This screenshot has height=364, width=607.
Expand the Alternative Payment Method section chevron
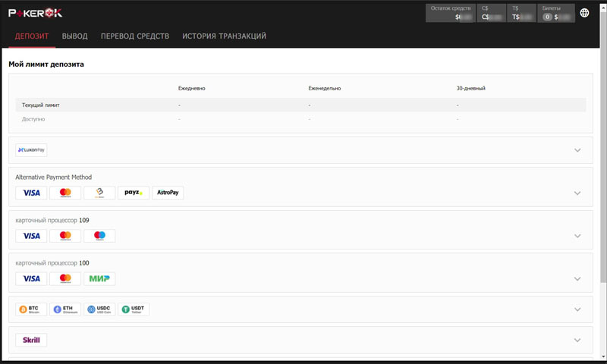coord(577,193)
